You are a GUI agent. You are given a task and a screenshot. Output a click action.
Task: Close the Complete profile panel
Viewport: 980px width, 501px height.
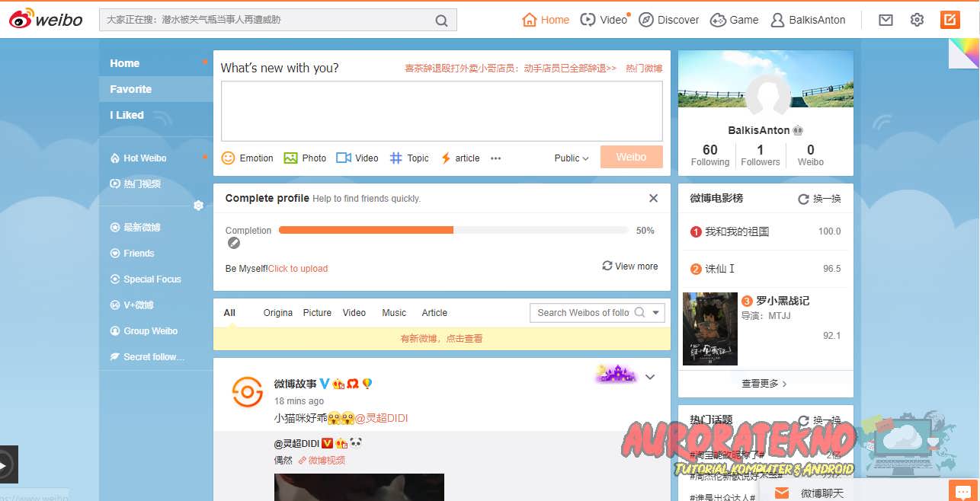click(x=653, y=198)
